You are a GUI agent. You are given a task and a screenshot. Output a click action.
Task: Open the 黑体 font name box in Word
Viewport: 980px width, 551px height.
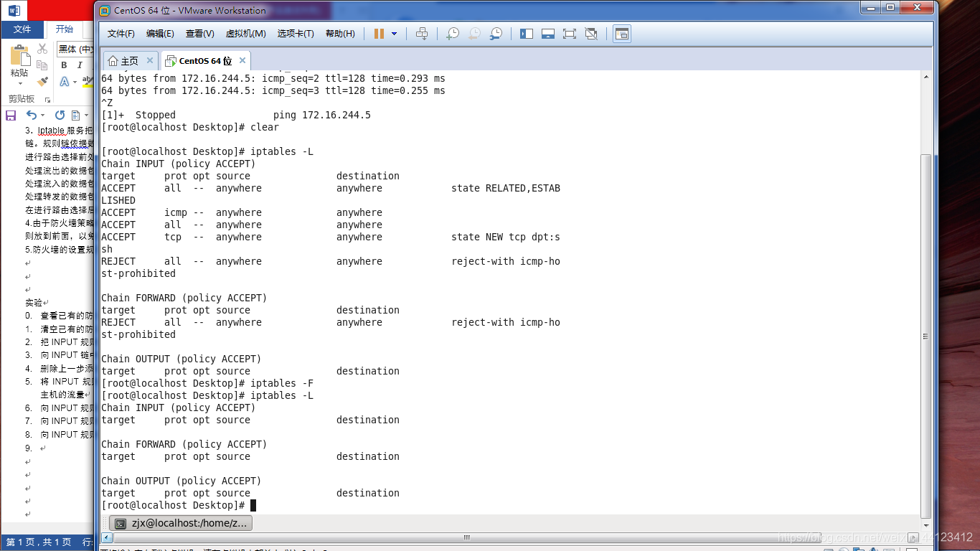coord(75,49)
